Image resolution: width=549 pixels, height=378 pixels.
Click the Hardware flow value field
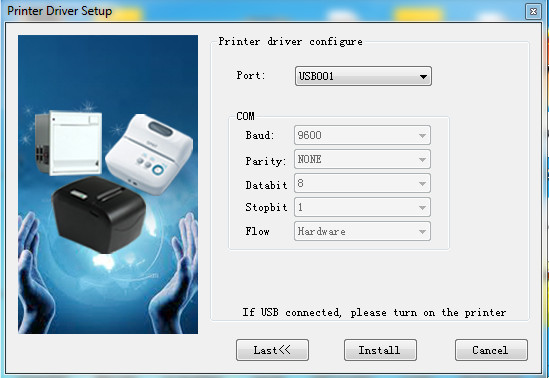coord(362,231)
